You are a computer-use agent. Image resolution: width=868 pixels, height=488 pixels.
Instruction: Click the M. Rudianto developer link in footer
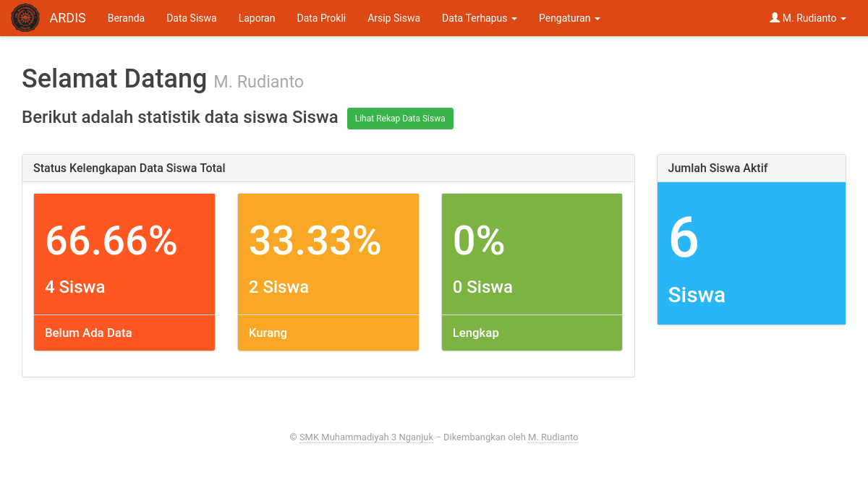click(x=553, y=437)
